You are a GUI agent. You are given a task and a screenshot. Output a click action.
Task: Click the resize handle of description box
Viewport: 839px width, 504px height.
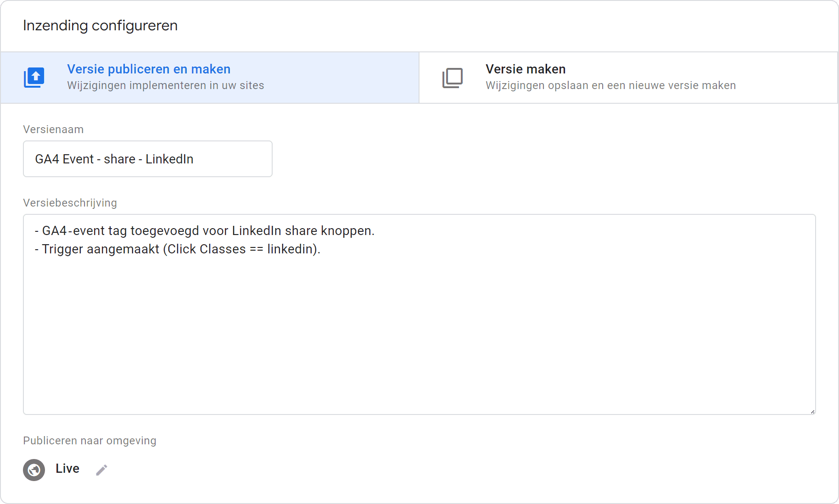click(x=812, y=411)
